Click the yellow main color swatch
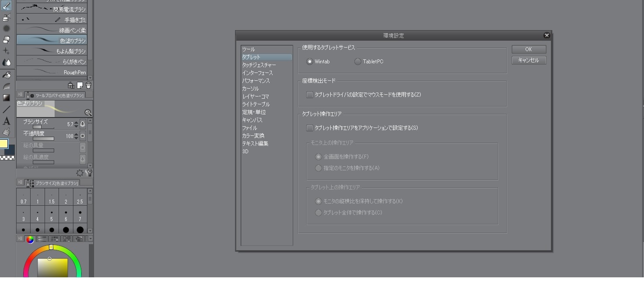Image resolution: width=644 pixels, height=283 pixels. [x=4, y=144]
